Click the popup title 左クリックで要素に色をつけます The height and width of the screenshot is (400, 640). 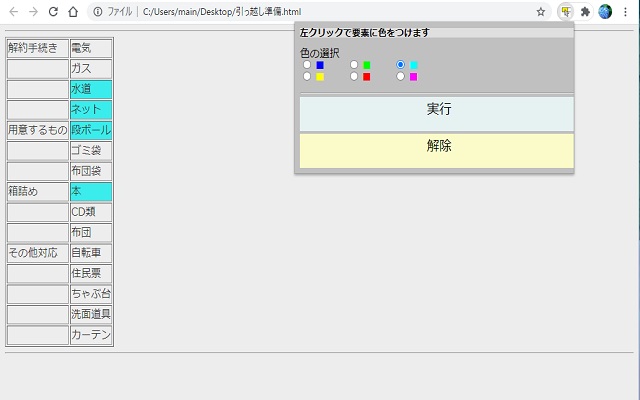tap(364, 33)
